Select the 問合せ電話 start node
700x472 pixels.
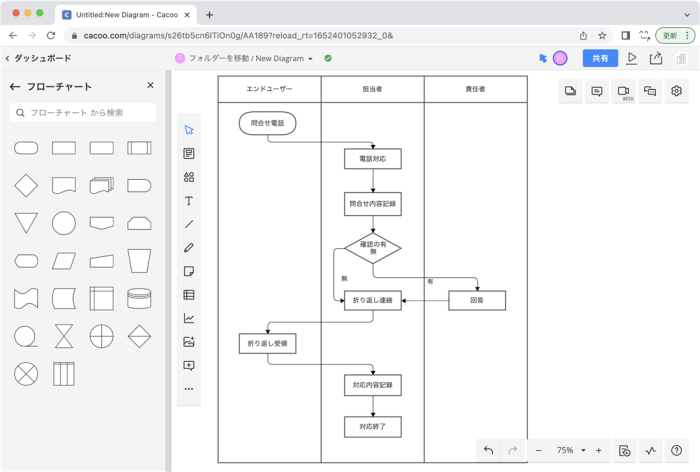[267, 123]
